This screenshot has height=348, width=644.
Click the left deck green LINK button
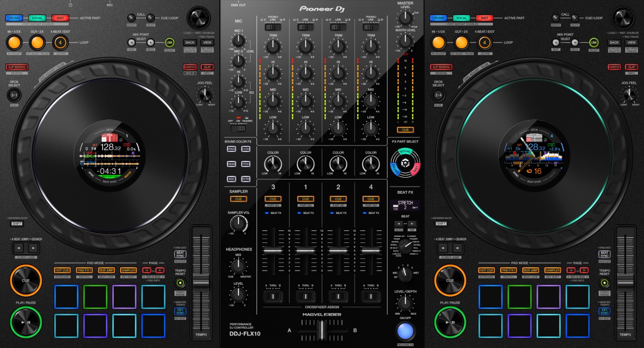click(x=169, y=43)
